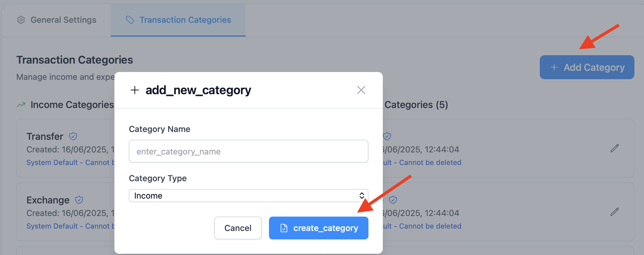Click the shield icon on top expense category card
The width and height of the screenshot is (644, 255).
pyautogui.click(x=387, y=136)
